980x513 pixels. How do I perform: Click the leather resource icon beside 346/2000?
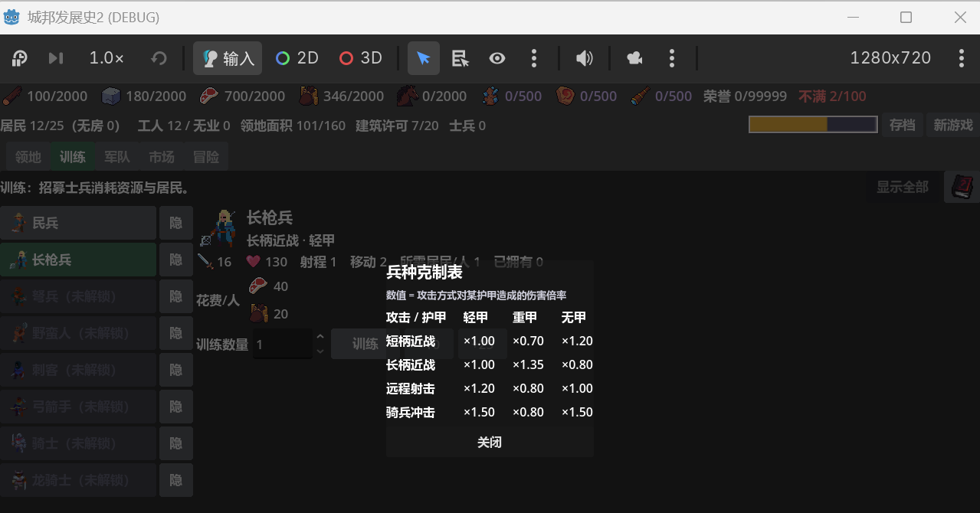(x=308, y=96)
